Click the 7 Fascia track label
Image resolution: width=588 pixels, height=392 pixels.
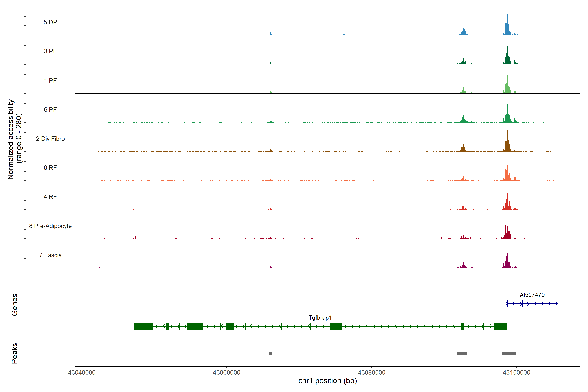point(50,255)
